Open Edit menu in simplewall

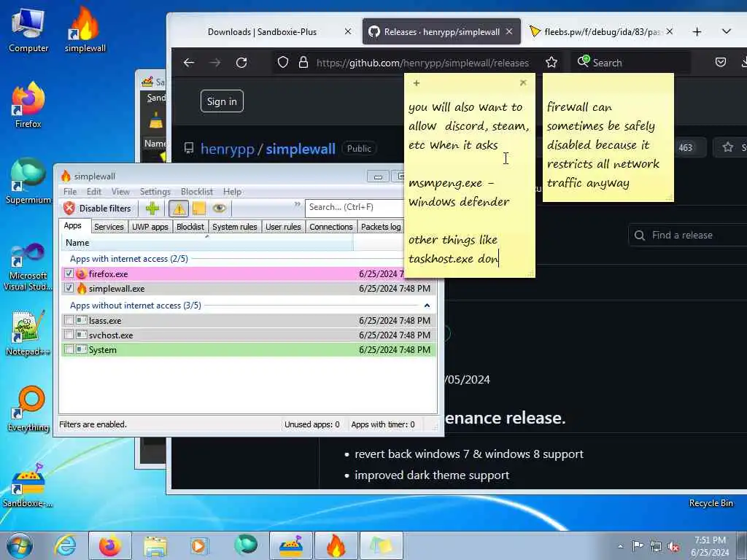(94, 192)
